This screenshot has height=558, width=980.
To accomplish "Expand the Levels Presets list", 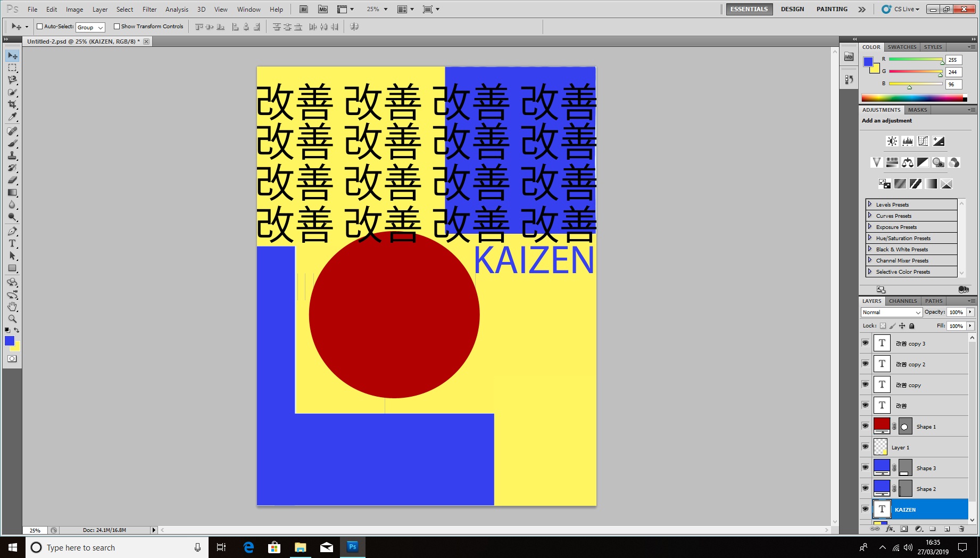I will coord(870,204).
